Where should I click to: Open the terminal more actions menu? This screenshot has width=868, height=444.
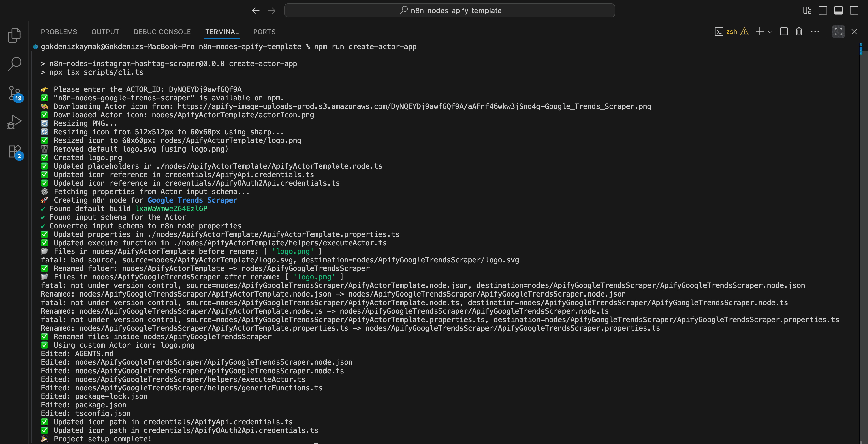pos(815,32)
